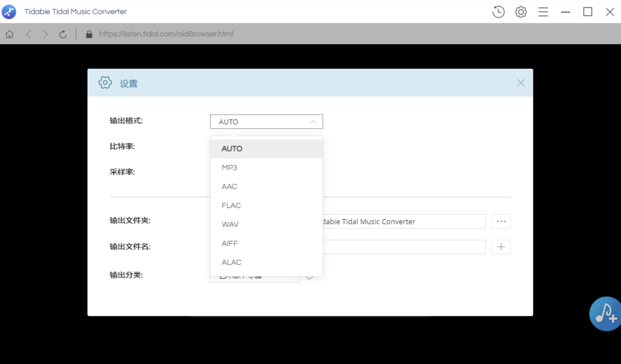Pick FLAC from the format list
Screen dimensions: 621x364
(x=266, y=205)
